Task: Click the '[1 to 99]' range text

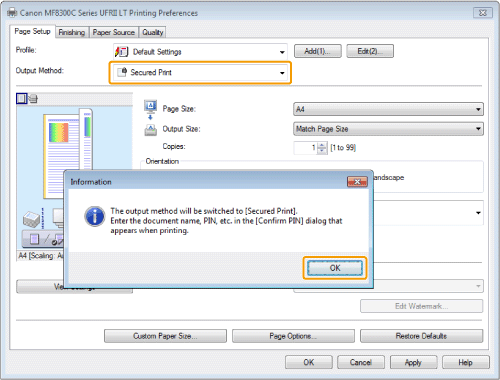Action: 343,148
